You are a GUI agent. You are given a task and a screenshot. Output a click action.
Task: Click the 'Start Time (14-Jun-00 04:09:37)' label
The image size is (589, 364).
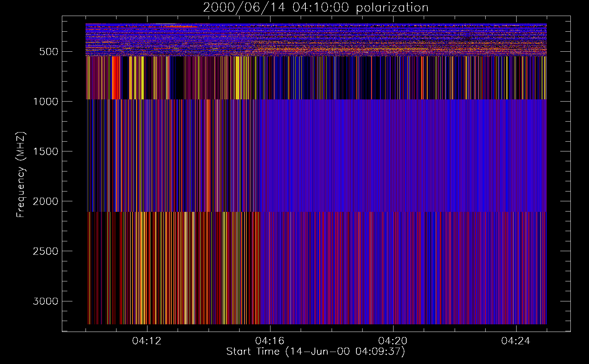[x=316, y=352]
